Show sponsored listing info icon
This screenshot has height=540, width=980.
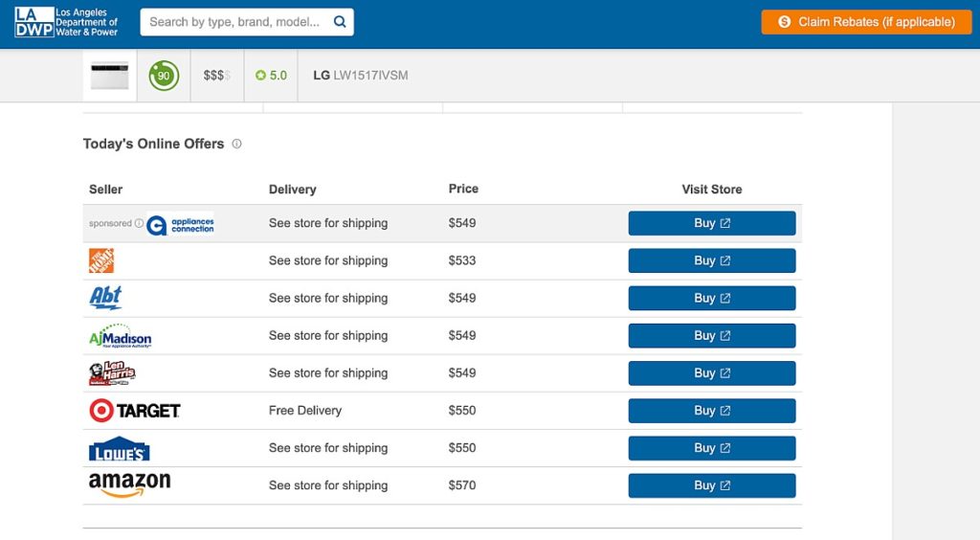[139, 223]
